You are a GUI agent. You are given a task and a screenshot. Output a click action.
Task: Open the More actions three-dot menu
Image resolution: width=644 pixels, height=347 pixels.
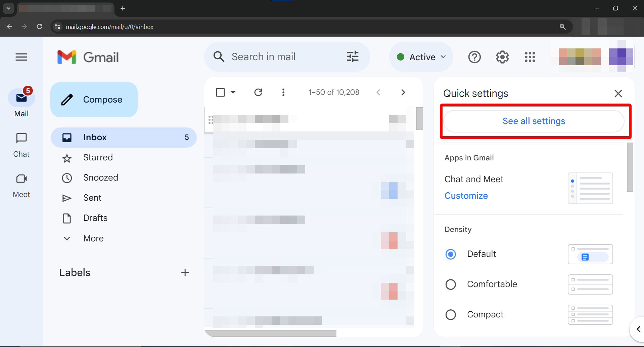click(283, 92)
